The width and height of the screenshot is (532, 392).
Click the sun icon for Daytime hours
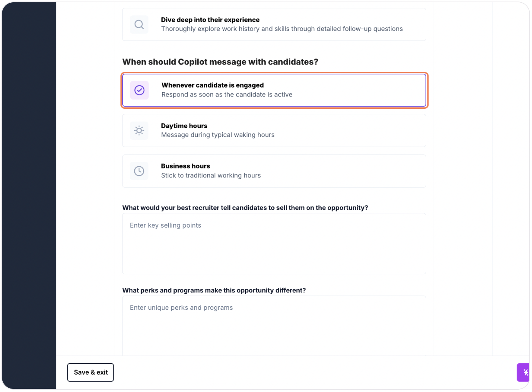click(139, 130)
